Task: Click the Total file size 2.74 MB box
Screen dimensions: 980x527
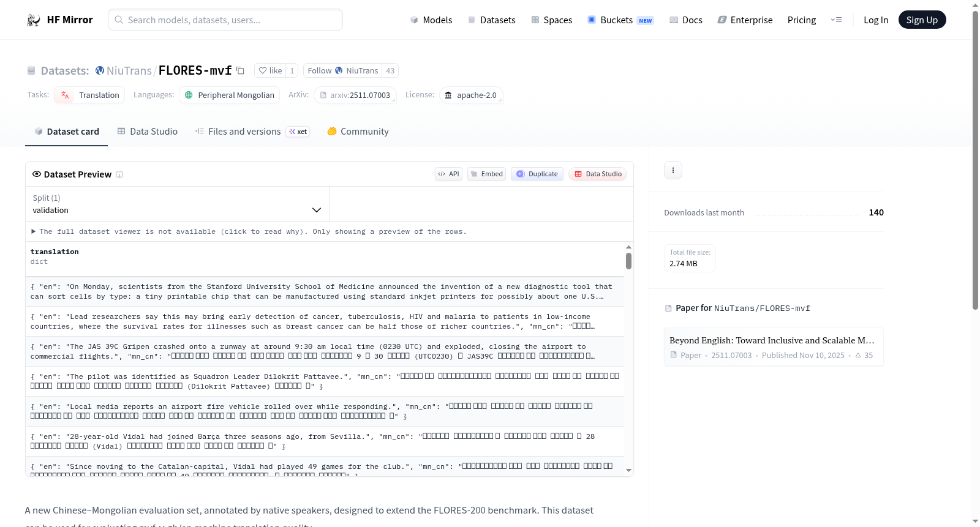Action: [x=690, y=258]
